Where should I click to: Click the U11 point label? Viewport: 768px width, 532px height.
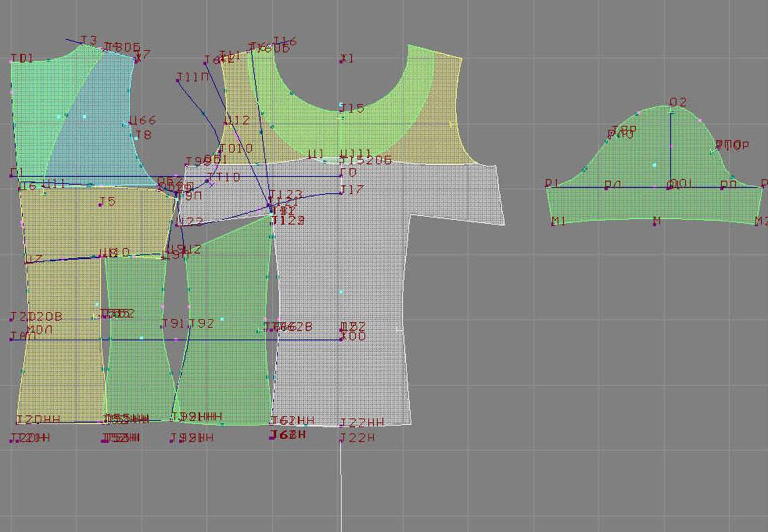click(55, 184)
